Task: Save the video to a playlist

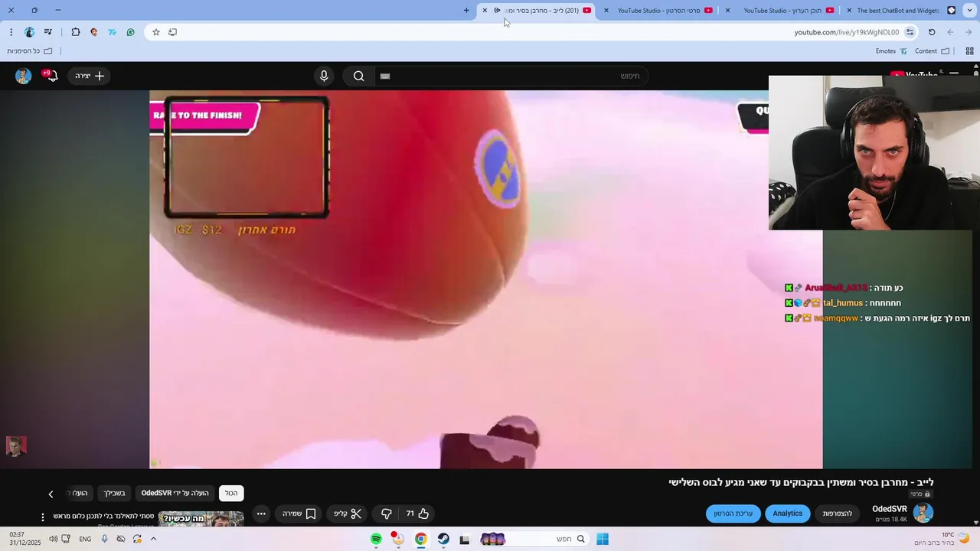Action: tap(299, 514)
